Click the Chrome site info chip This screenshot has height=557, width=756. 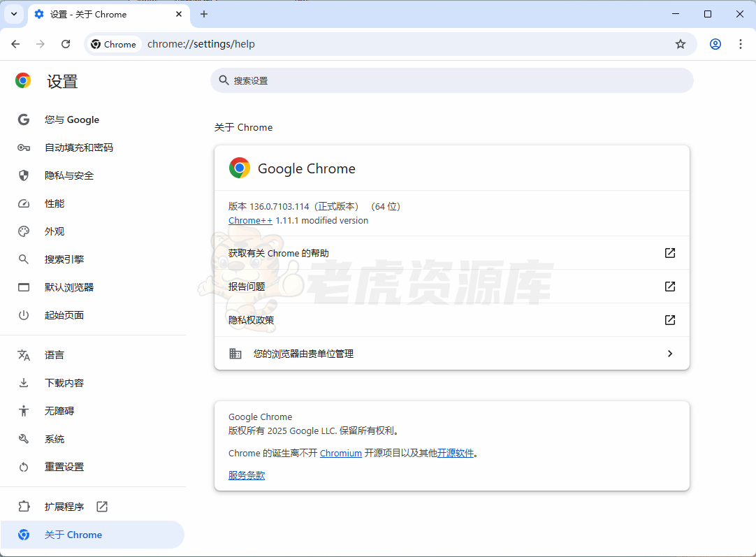pos(114,44)
